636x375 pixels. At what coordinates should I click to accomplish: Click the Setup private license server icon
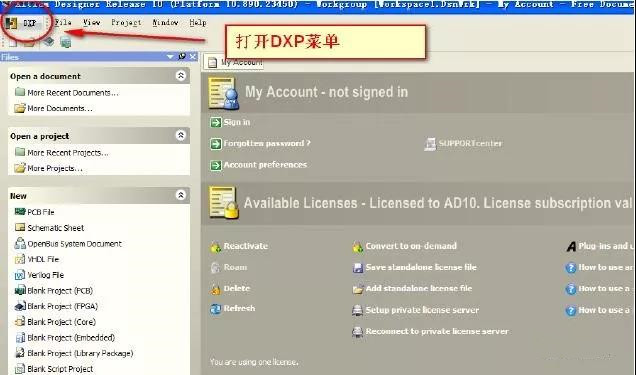click(357, 311)
